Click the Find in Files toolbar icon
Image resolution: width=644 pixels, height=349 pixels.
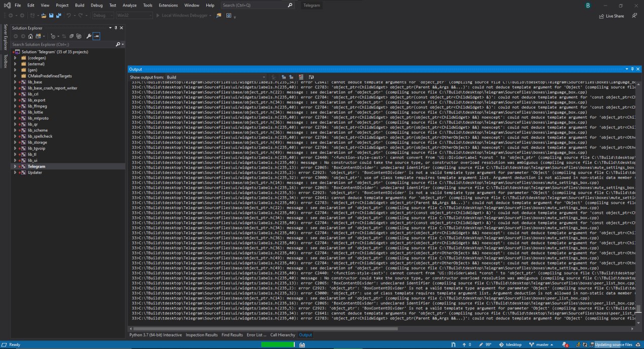[218, 16]
